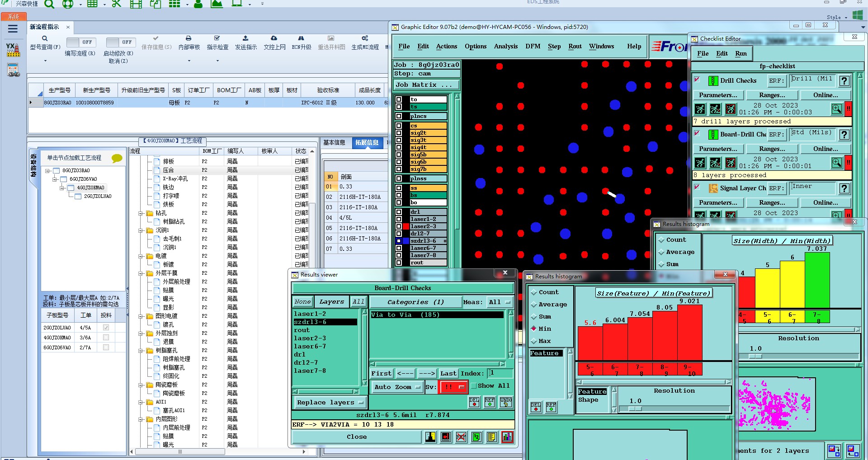The width and height of the screenshot is (868, 460).
Task: Uncheck the Board-Drill Checks checklist checkbox
Action: click(x=697, y=133)
